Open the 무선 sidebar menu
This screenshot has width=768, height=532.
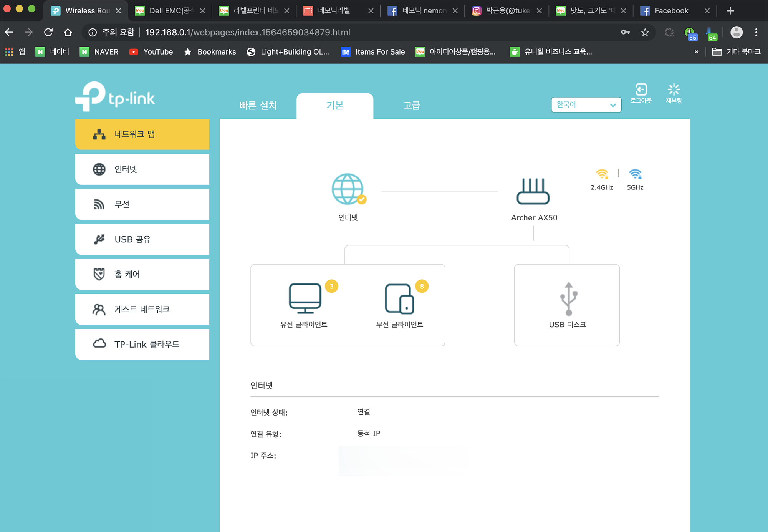tap(142, 204)
